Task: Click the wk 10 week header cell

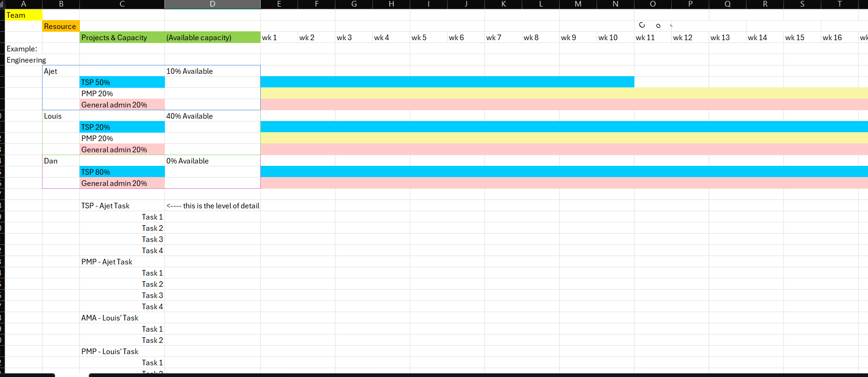Action: tap(615, 37)
